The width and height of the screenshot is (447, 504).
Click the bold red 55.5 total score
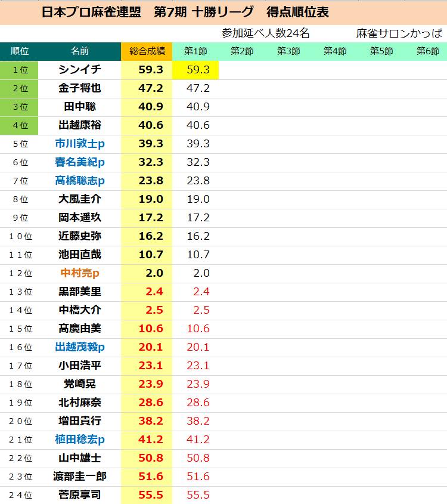[151, 495]
